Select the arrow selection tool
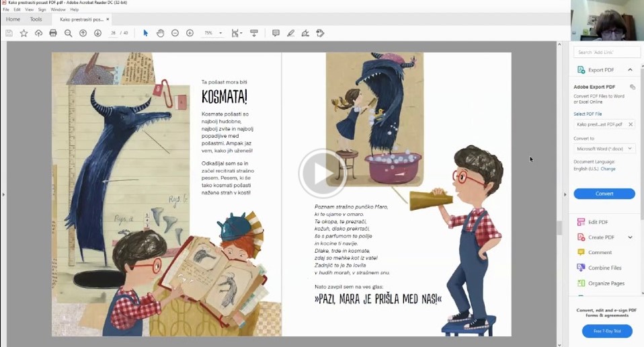Viewport: 644px width, 347px height. pos(145,33)
